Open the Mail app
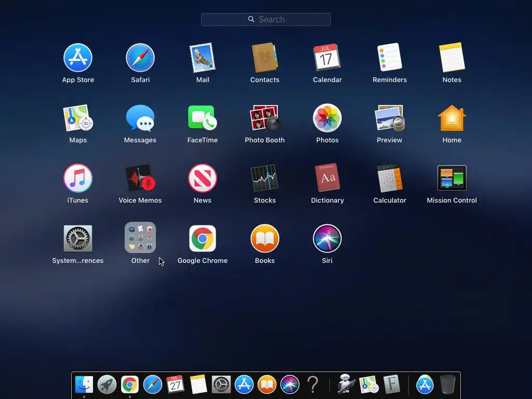Screen dimensions: 532x399 (203, 58)
